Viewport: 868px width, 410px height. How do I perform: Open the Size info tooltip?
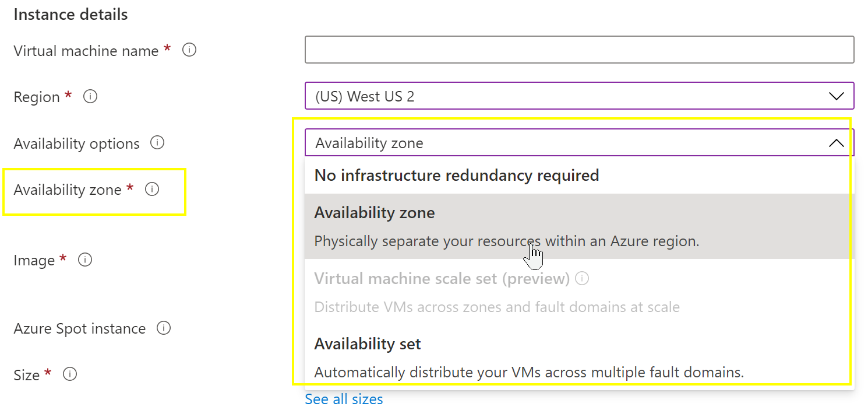tap(69, 374)
